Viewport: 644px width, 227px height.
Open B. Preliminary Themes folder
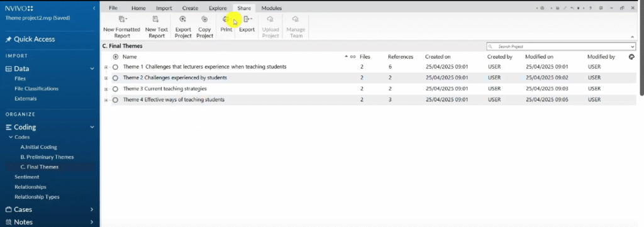tap(47, 157)
